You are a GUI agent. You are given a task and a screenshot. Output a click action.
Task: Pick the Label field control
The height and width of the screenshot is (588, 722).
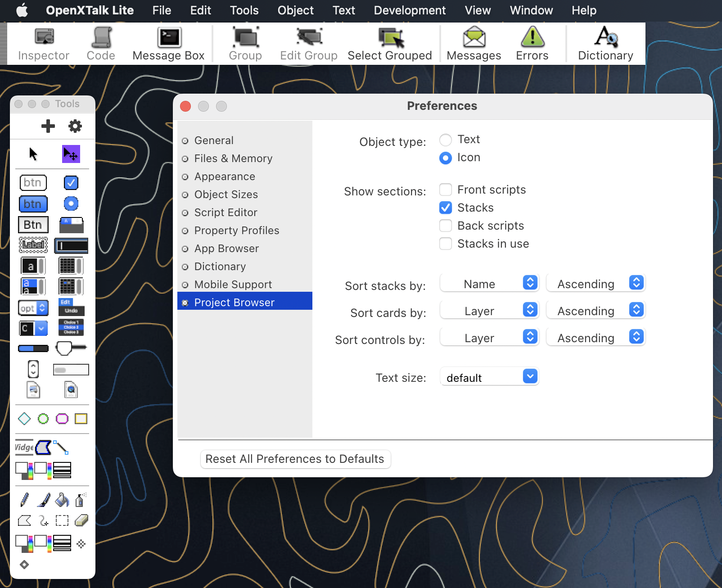pyautogui.click(x=33, y=245)
